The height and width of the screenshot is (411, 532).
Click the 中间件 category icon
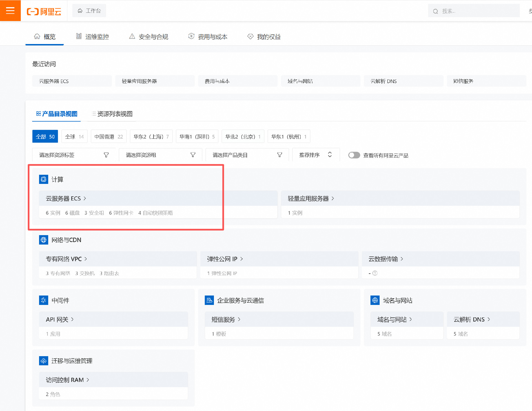(44, 300)
